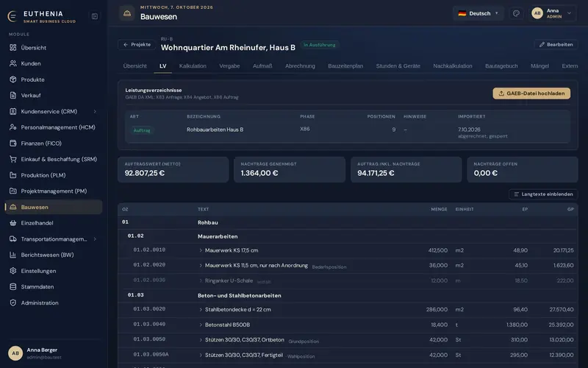Viewport: 588px width, 368px height.
Task: Expand position Betonstahl B500B
Action: pos(201,325)
